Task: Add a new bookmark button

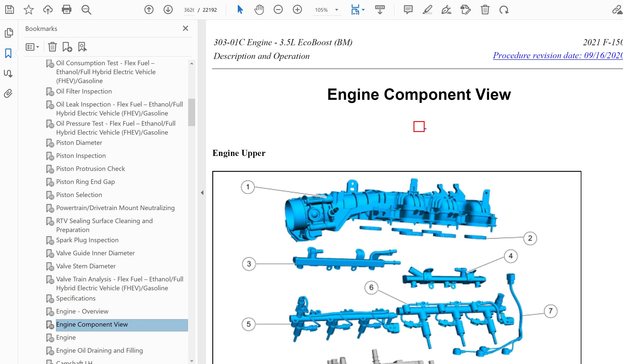Action: [67, 47]
